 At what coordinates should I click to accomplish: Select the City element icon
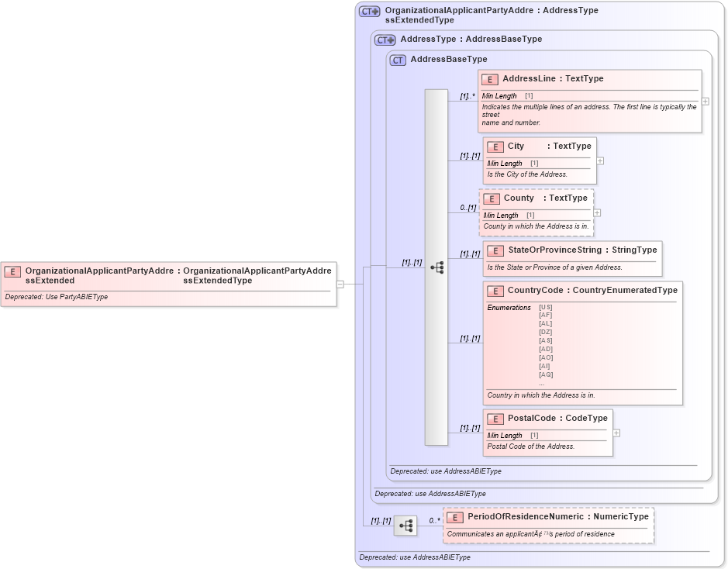tap(495, 147)
